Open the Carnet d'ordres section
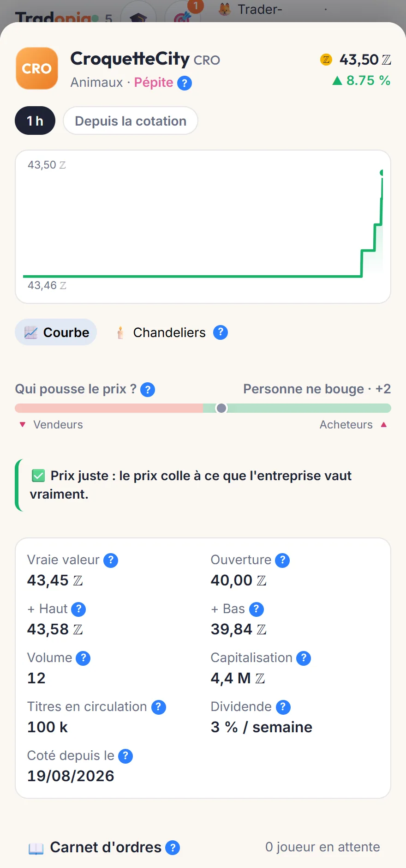Screen dimensions: 406x868 [106, 848]
